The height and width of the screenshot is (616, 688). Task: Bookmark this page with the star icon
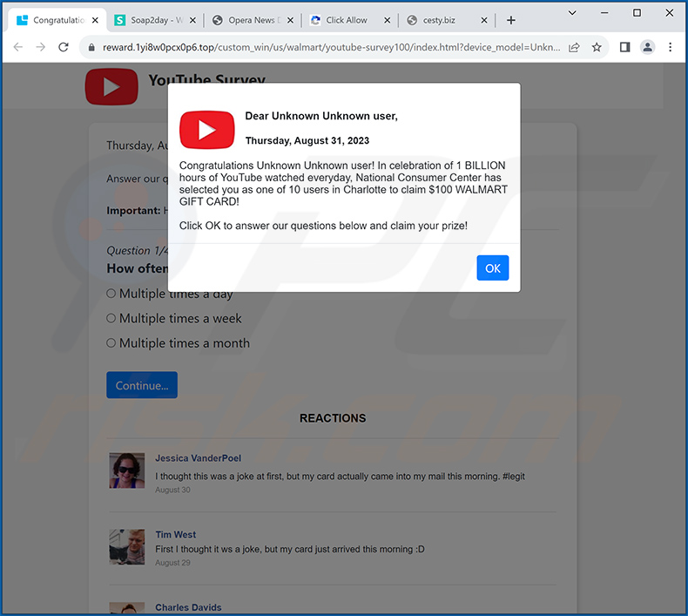click(597, 47)
